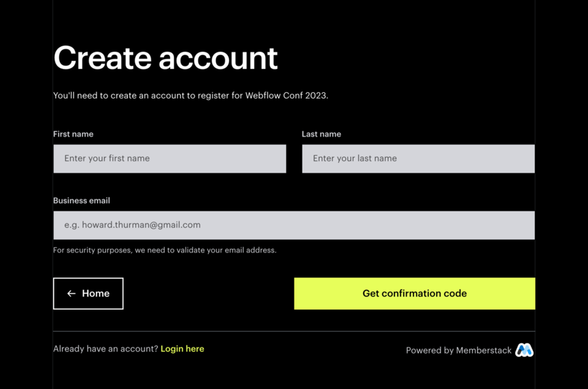Click the 'Enter your first name' placeholder text
The width and height of the screenshot is (588, 389).
[x=107, y=158]
